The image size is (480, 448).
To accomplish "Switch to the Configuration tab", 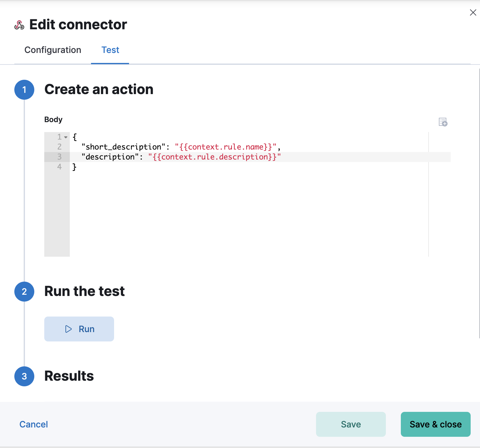I will tap(53, 50).
